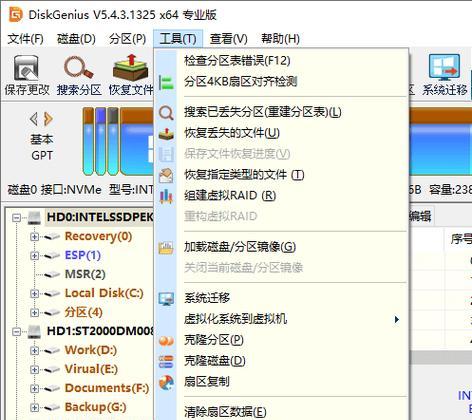Collapse the HD1:ST2000DM008 disk node

point(16,332)
